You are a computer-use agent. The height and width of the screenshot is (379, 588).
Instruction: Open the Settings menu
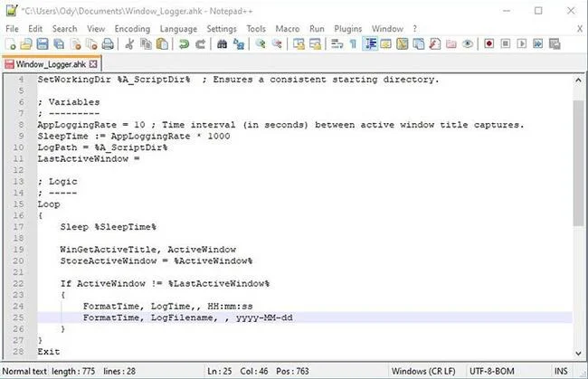click(x=222, y=29)
